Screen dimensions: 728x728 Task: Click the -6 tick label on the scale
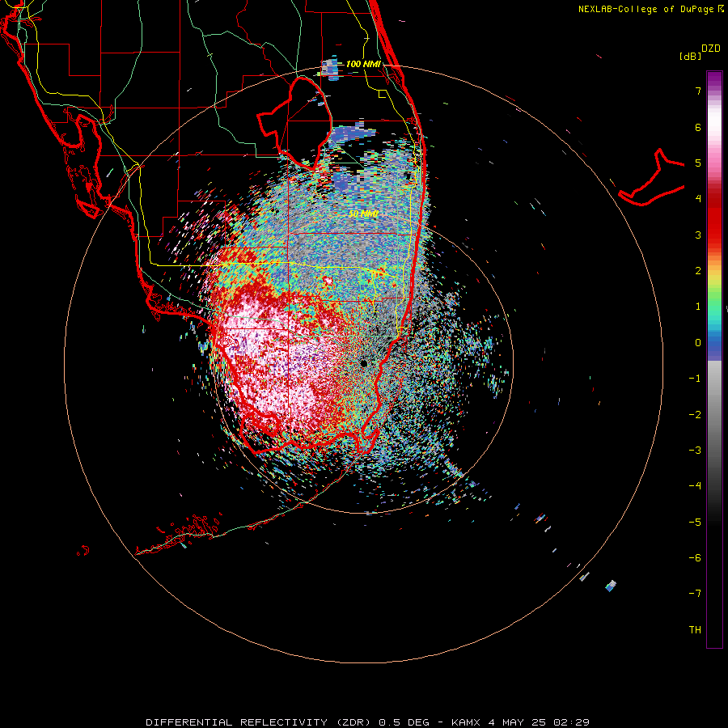(695, 558)
